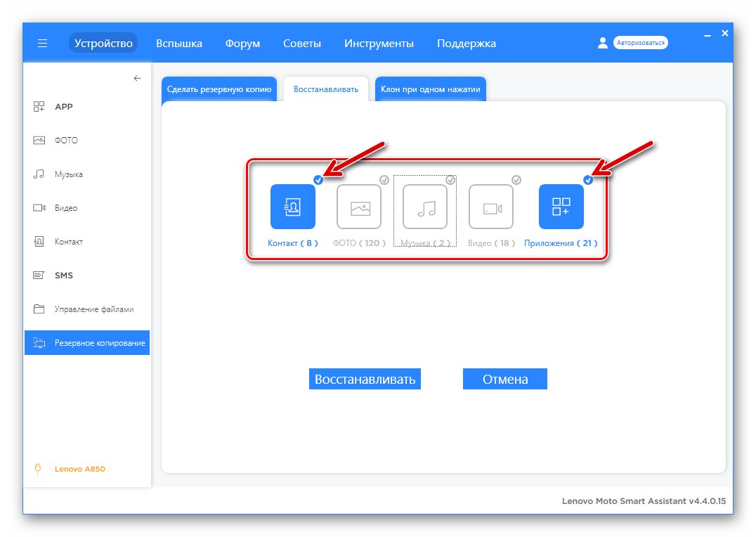Click the file management folder icon
Viewport: 756px width, 537px height.
[39, 309]
